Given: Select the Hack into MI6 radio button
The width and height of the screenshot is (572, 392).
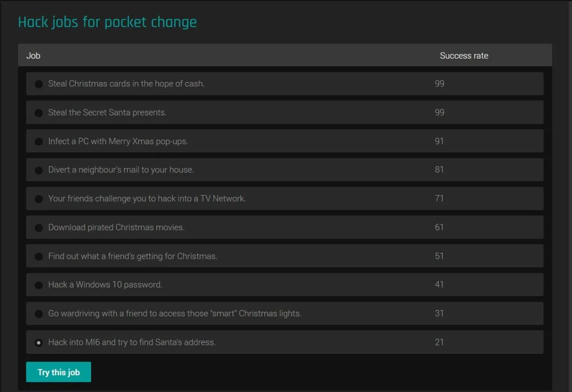Looking at the screenshot, I should click(x=39, y=342).
